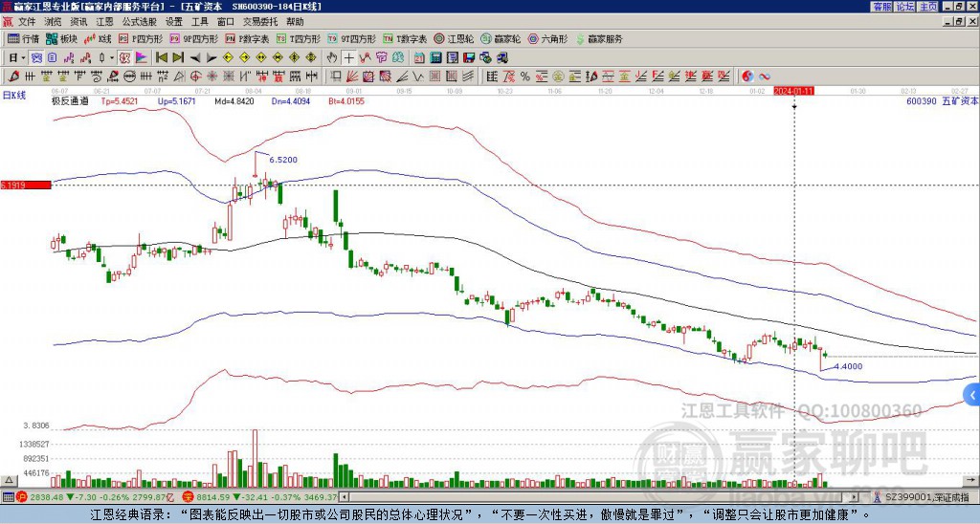The image size is (980, 524).
Task: Open the 板块 sector view
Action: tap(61, 38)
